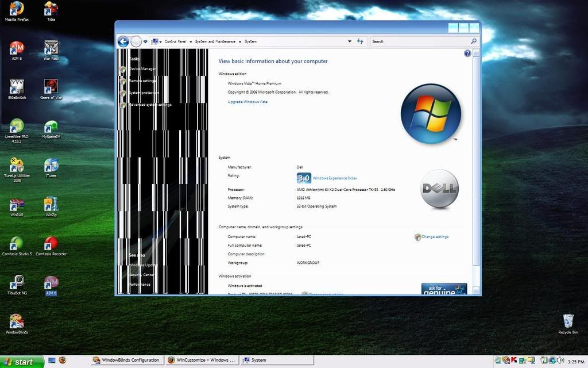This screenshot has height=368, width=588.
Task: Launch the BiteSwitch desktop shortcut
Action: pos(17,89)
